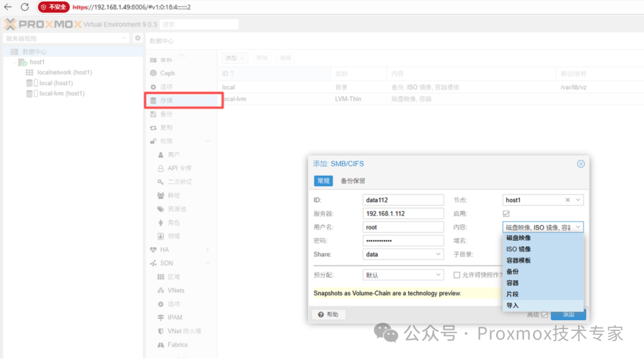Click the 密码 password field
This screenshot has height=359, width=644.
403,241
